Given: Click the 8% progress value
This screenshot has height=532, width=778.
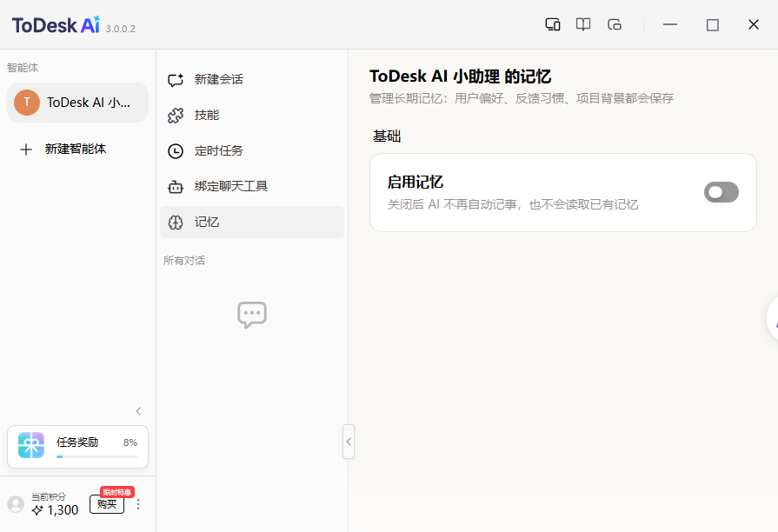Looking at the screenshot, I should click(x=130, y=442).
